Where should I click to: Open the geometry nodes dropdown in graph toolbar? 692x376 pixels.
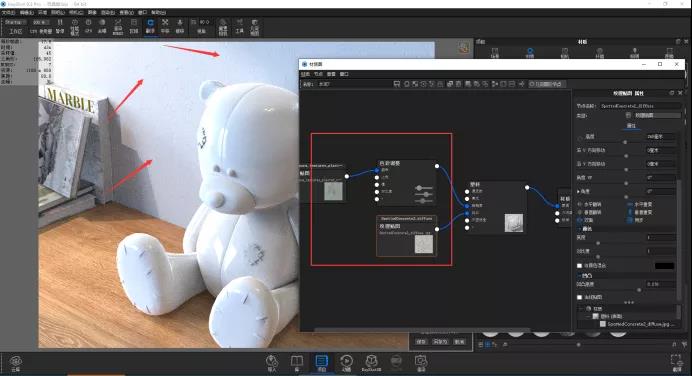pos(547,84)
